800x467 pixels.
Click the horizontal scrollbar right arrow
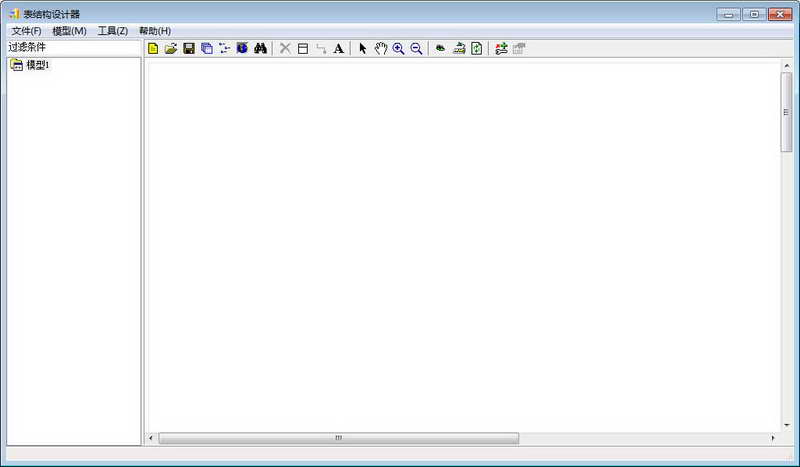click(x=772, y=438)
